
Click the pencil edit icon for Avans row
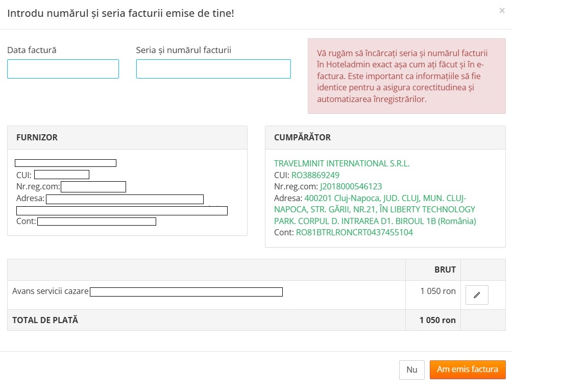(x=477, y=295)
